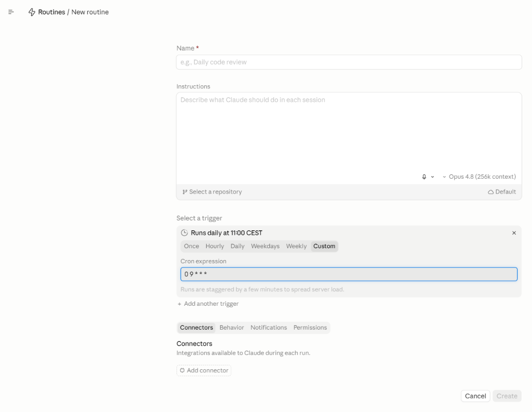
Task: Switch to the Permissions tab
Action: (310, 328)
